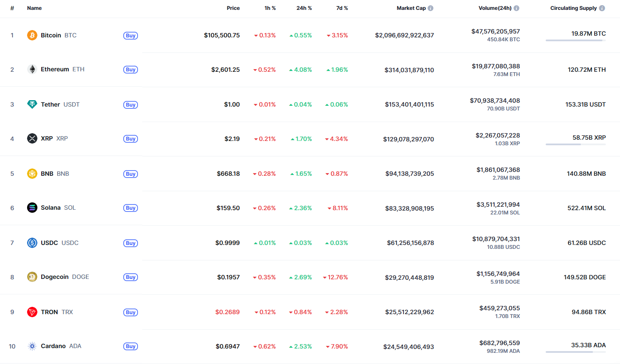
Task: Click the Ethereum diamond logo icon
Action: click(x=32, y=69)
